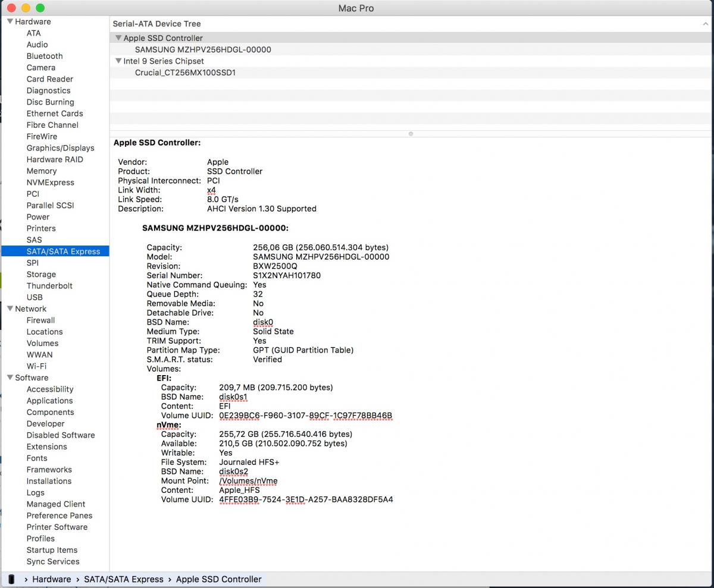Select Hardware RAID entry
Image resolution: width=714 pixels, height=588 pixels.
(x=55, y=159)
